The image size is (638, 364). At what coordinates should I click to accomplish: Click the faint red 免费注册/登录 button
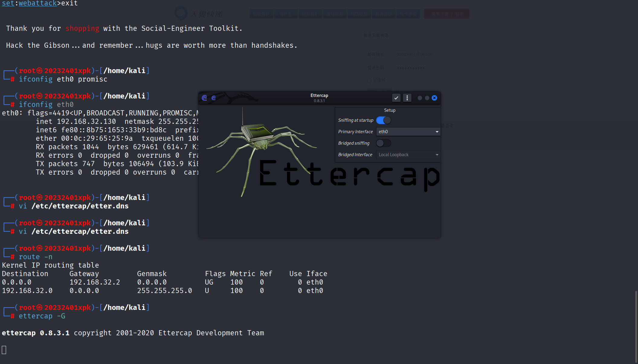[446, 14]
